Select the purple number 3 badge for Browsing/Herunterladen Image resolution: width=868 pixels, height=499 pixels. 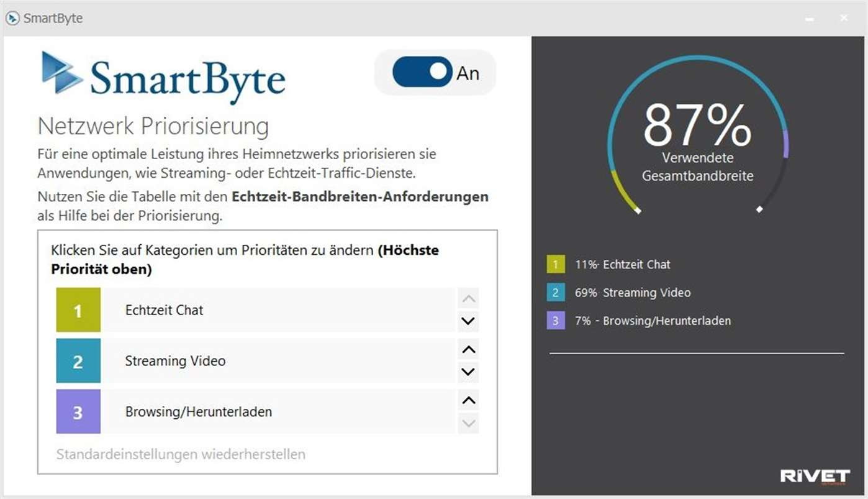click(78, 411)
